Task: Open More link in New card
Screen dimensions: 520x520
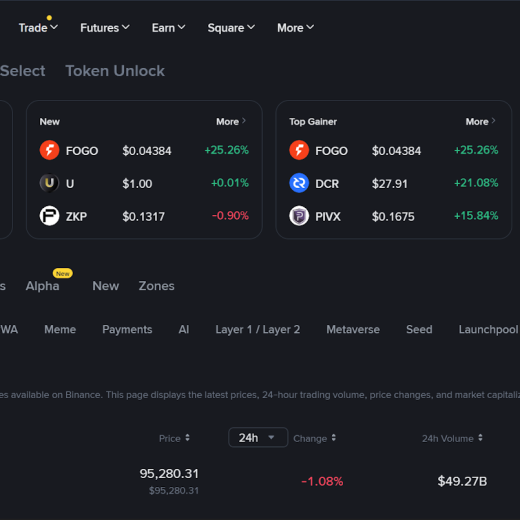Action: 231,122
